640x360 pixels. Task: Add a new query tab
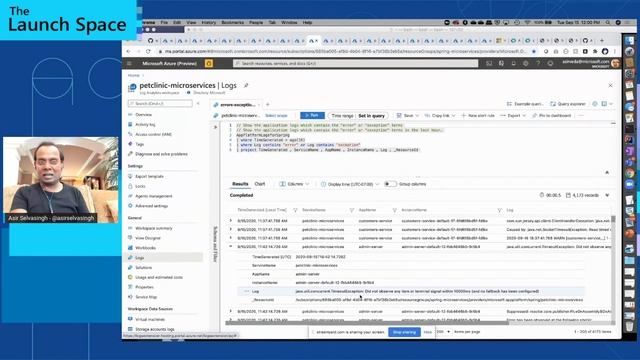coord(268,104)
